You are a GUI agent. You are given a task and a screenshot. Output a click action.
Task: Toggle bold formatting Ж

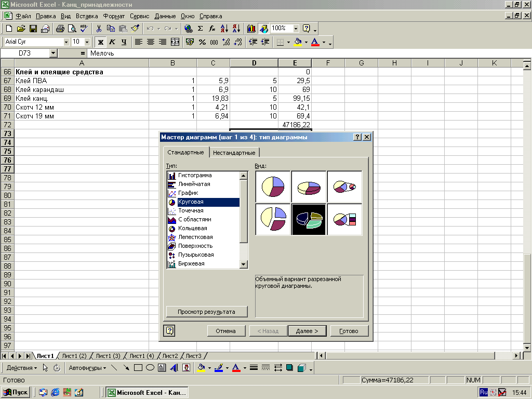(100, 42)
